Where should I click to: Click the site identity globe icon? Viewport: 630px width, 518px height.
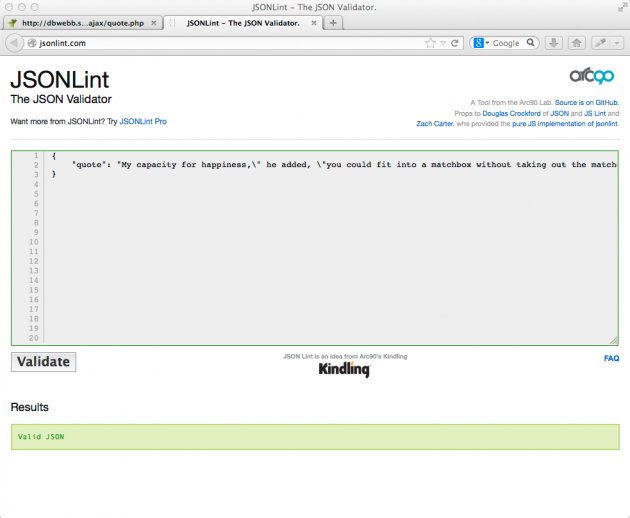click(x=32, y=43)
